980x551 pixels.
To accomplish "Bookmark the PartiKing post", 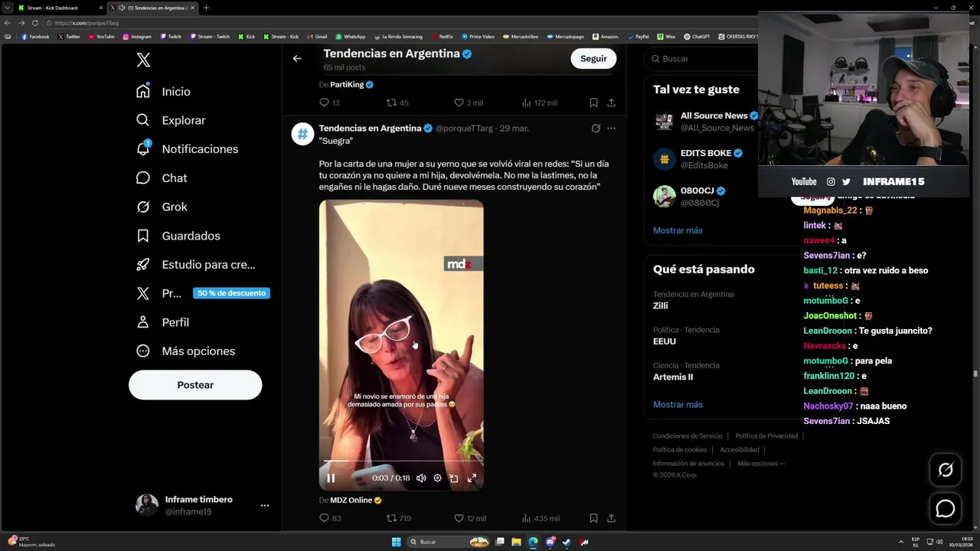I will pos(593,103).
